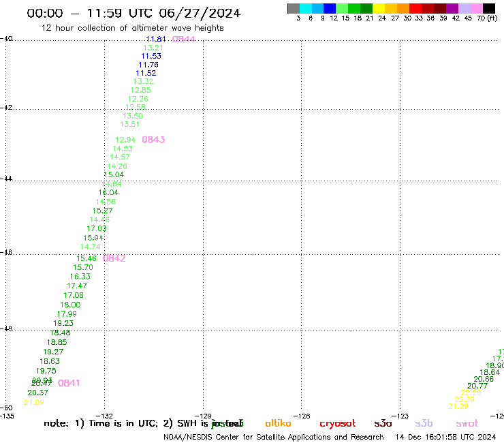Click the 11.76 wave height reading
This screenshot has width=504, height=443.
click(148, 65)
